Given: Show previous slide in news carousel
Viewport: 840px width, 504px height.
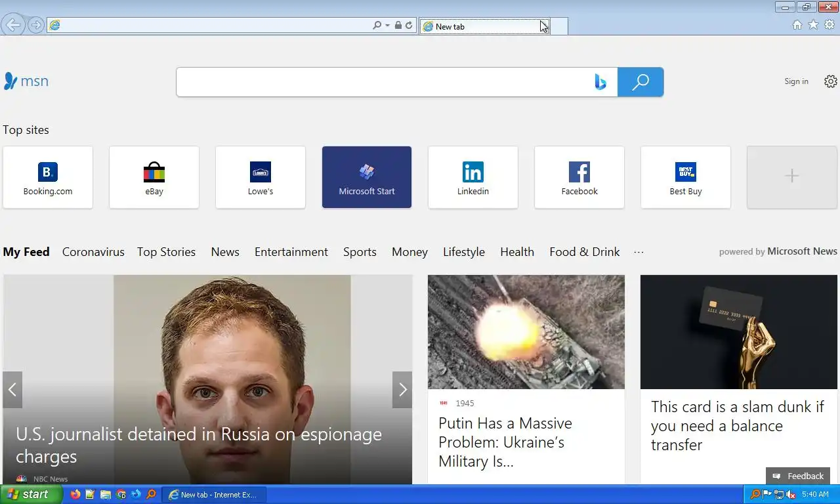Looking at the screenshot, I should click(x=12, y=390).
